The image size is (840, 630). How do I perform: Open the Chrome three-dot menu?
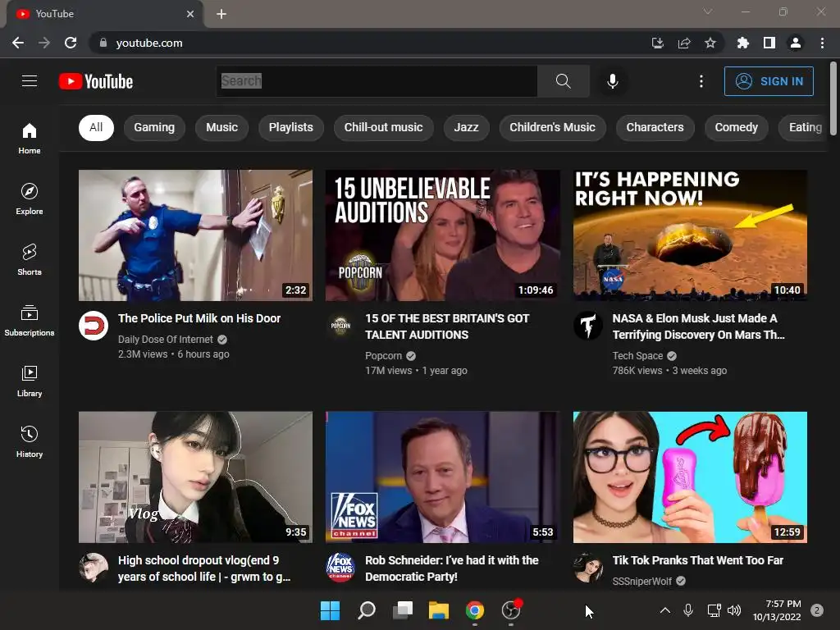tap(822, 43)
